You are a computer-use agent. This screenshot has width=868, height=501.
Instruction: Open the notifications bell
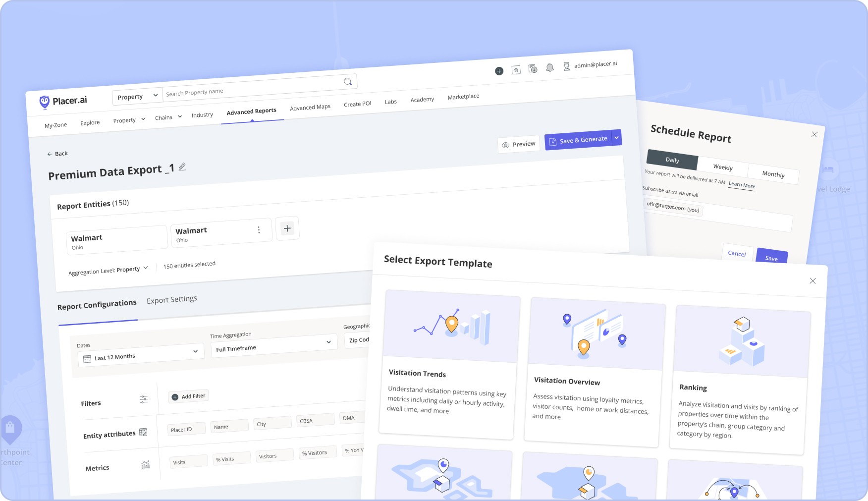click(x=549, y=67)
